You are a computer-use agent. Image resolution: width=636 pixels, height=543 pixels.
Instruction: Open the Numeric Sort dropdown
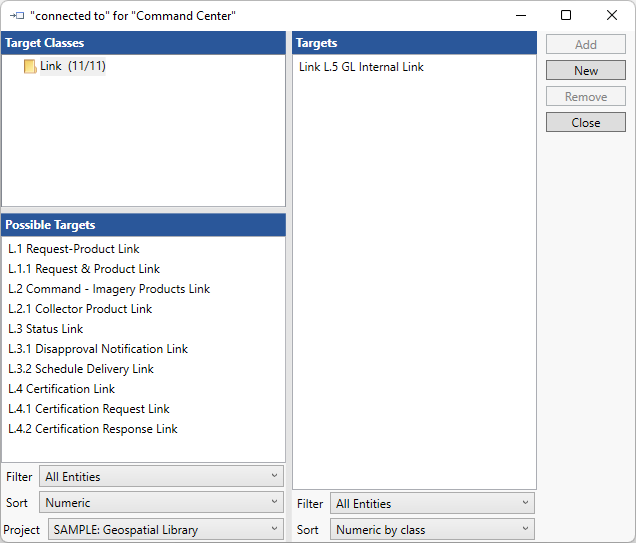pos(161,503)
